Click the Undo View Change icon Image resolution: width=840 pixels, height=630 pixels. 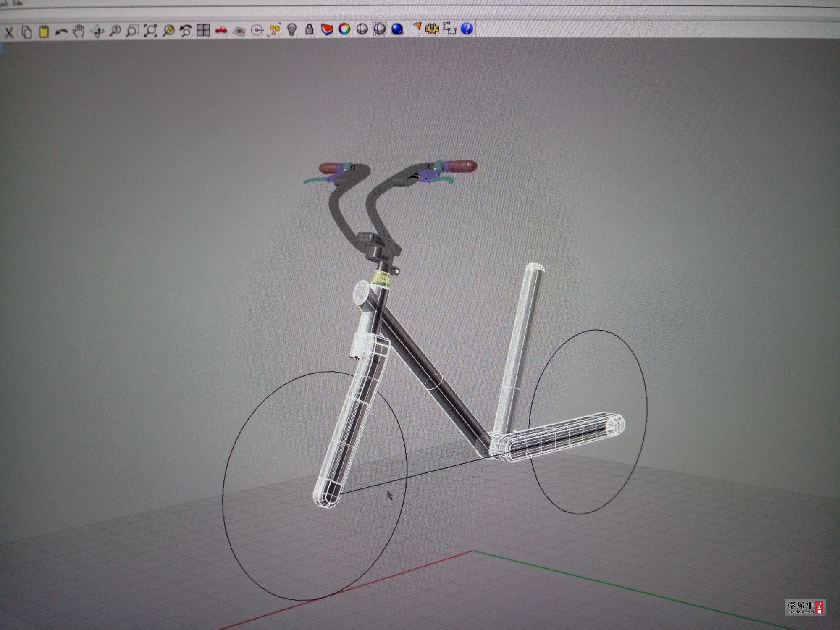pyautogui.click(x=186, y=30)
